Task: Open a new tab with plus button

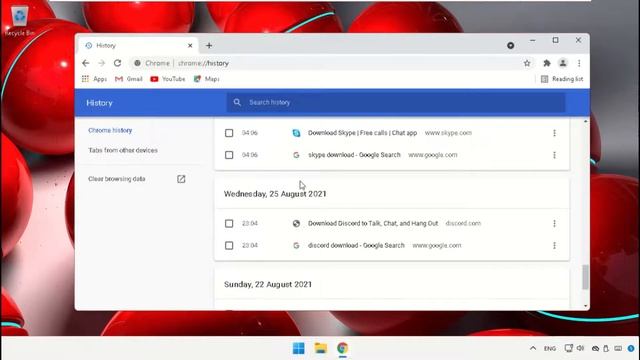Action: click(209, 46)
